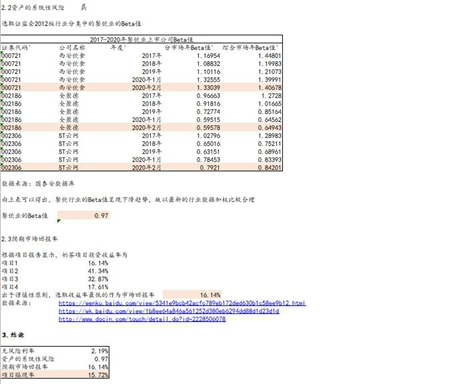
Task: Click the cell with value 0.85164
Action: point(270,112)
